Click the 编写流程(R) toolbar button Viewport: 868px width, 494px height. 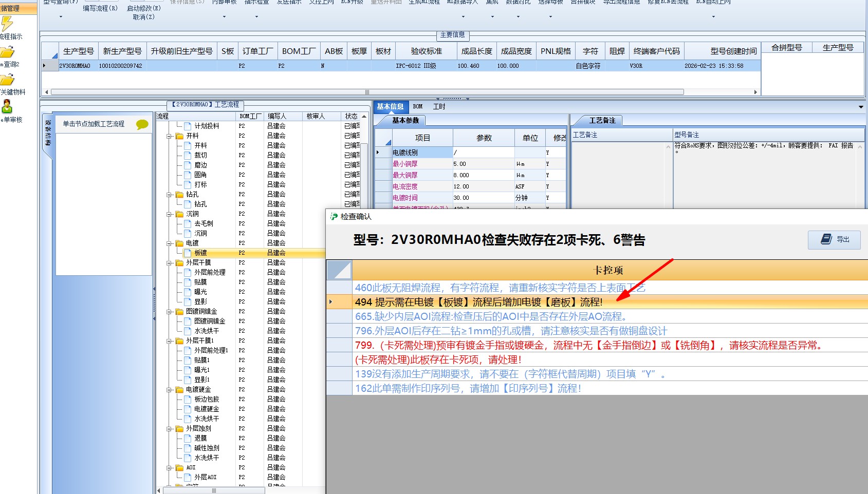coord(100,8)
